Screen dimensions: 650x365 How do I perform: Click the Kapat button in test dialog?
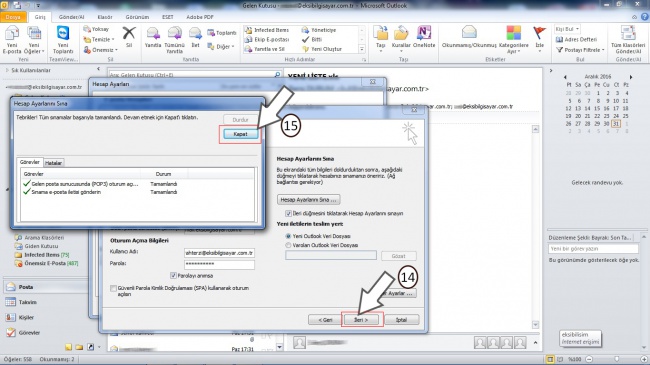click(x=240, y=134)
